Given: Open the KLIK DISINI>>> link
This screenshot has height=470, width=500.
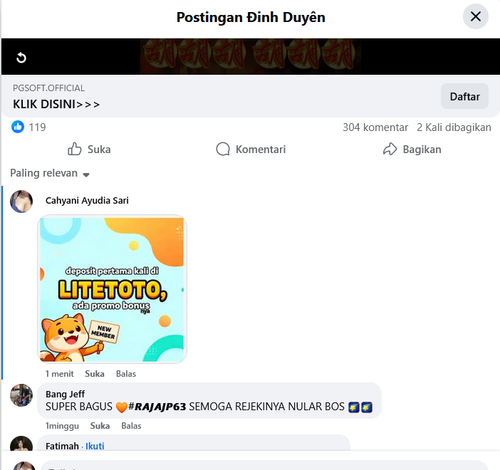Looking at the screenshot, I should point(56,104).
